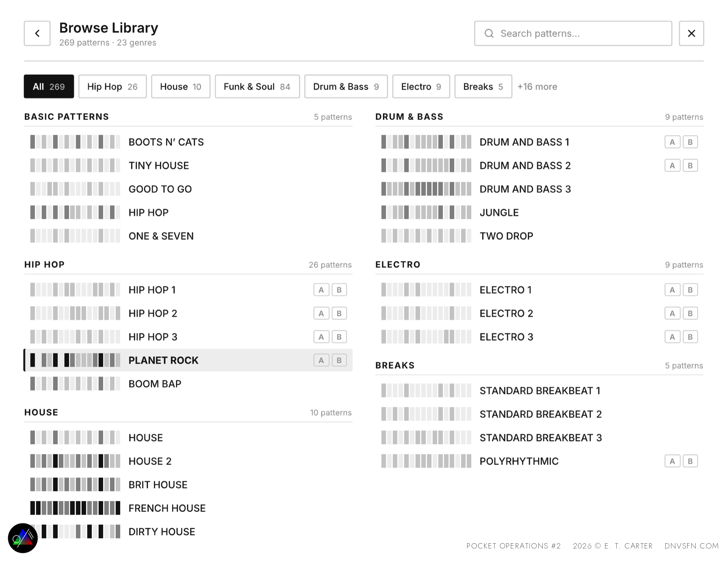Click the POLYRHYTHMIC step preview thumbnail
This screenshot has width=728, height=561.
[x=426, y=461]
